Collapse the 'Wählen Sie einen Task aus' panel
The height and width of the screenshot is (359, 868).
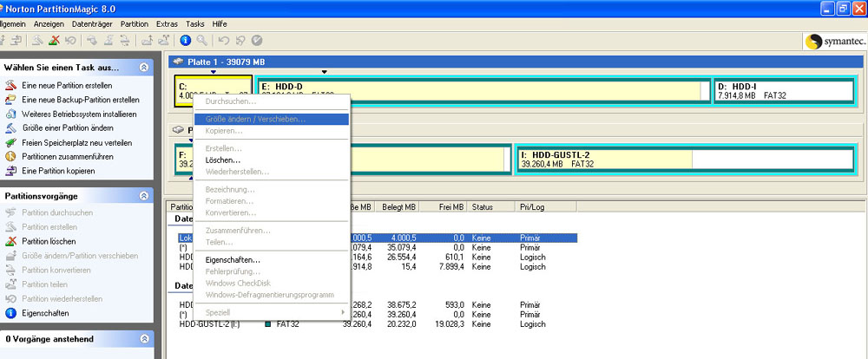click(144, 68)
